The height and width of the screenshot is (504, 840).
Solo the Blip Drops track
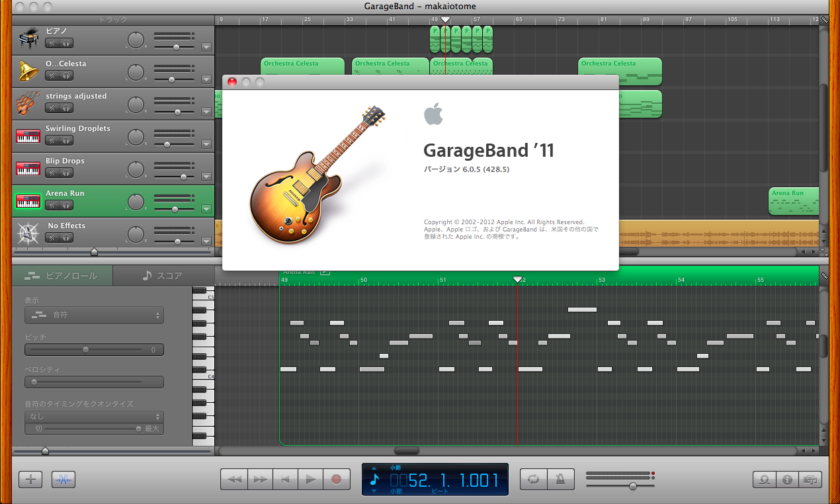tap(66, 173)
